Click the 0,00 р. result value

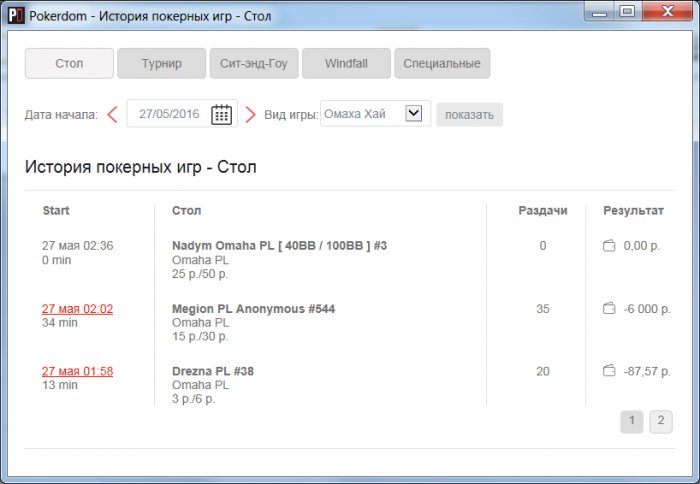tap(642, 246)
